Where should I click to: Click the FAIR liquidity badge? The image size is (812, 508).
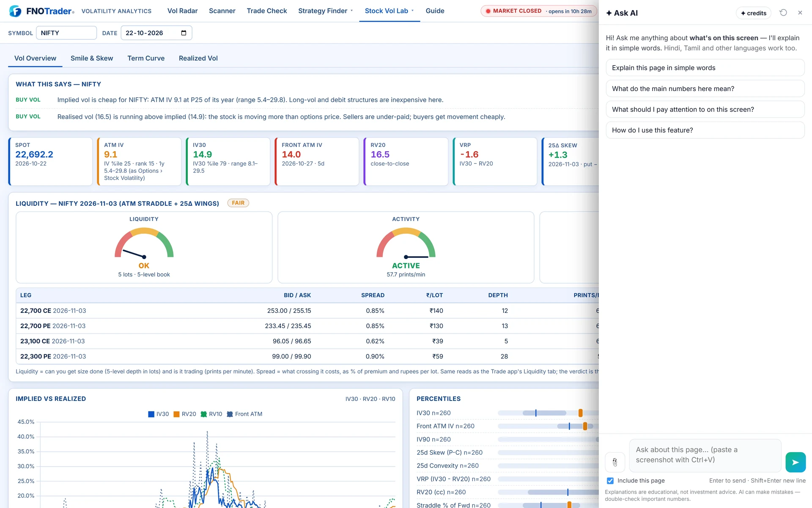[x=238, y=203]
